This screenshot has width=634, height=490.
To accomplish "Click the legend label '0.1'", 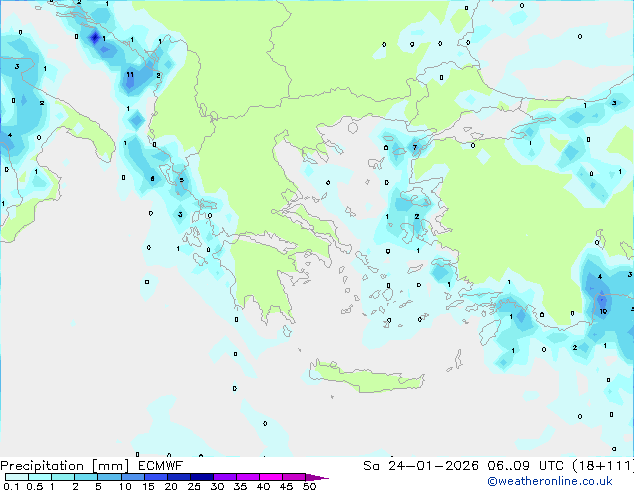I will click(x=11, y=486).
